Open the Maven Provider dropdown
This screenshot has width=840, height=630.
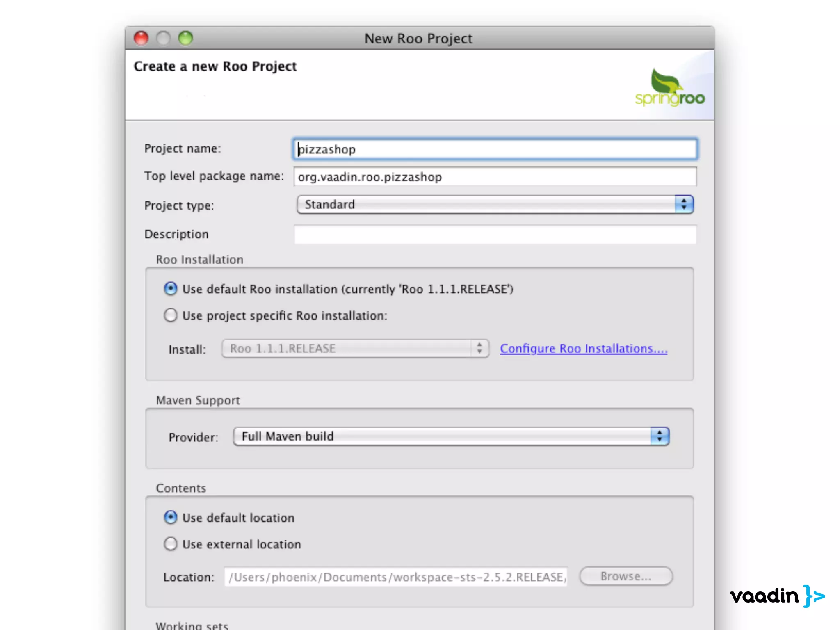451,436
